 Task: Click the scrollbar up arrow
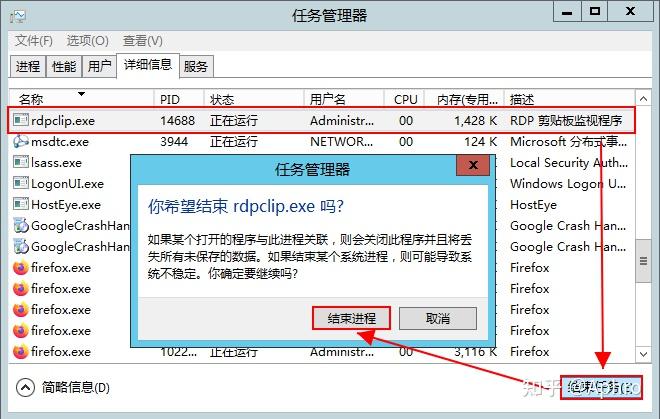click(643, 99)
